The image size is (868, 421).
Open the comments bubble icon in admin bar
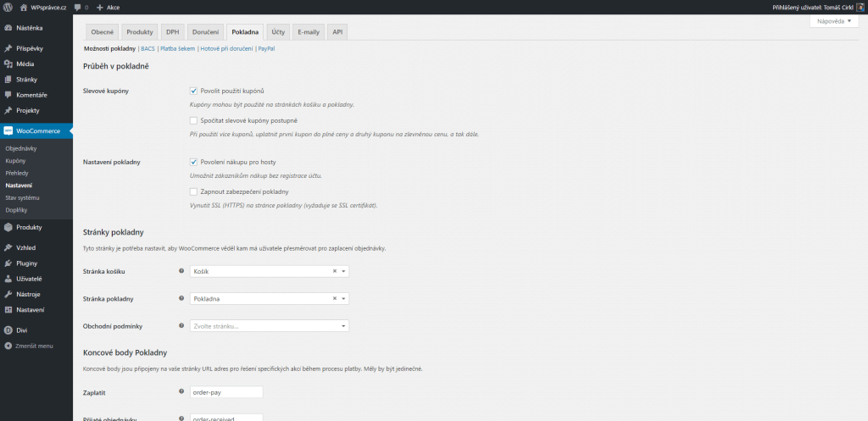point(77,8)
